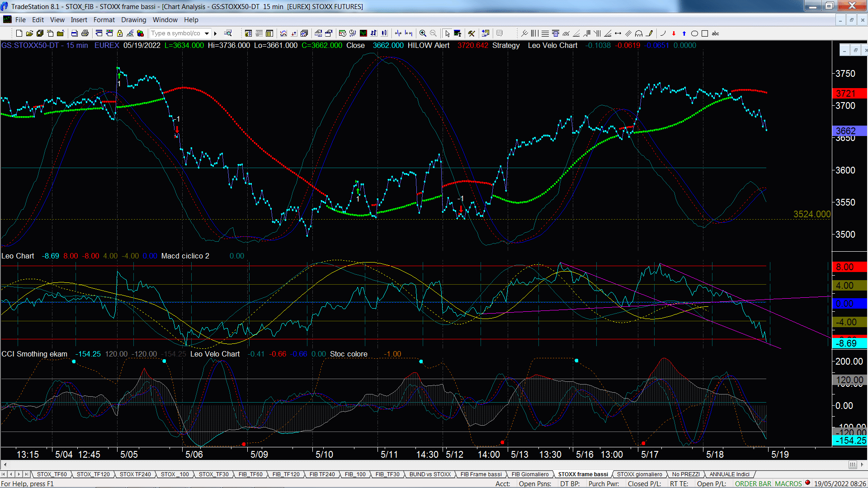Select the arc drawing tool
Image resolution: width=868 pixels, height=488 pixels.
coord(663,33)
